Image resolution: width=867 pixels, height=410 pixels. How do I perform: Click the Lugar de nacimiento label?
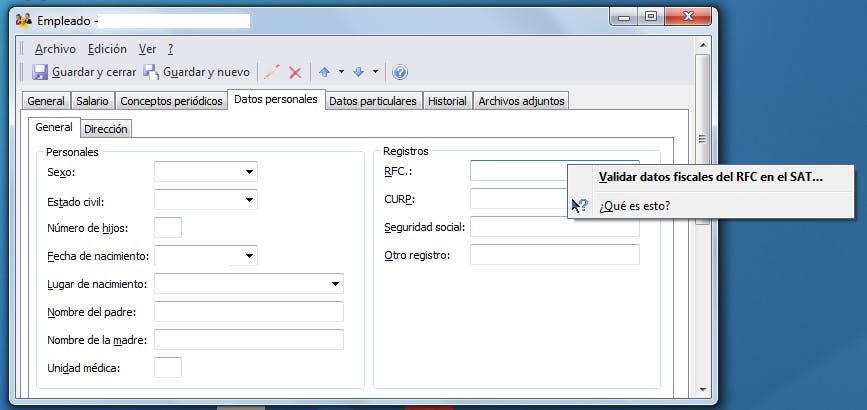point(97,284)
